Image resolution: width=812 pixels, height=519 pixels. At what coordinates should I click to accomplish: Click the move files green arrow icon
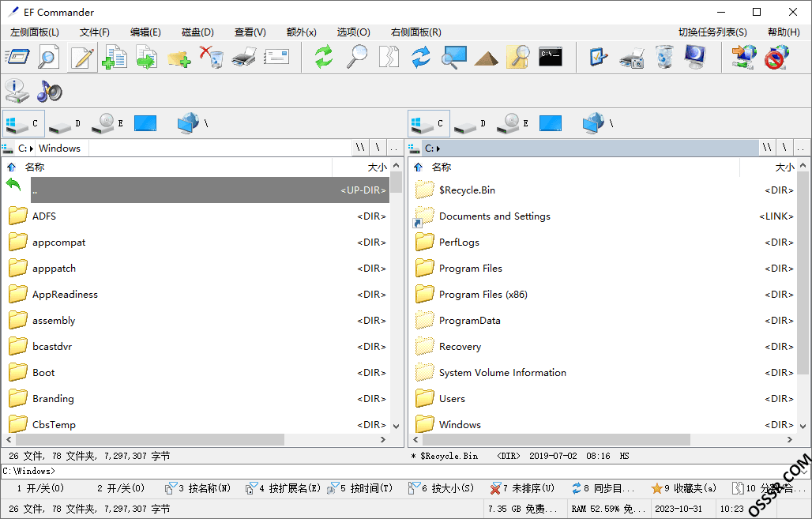coord(147,57)
